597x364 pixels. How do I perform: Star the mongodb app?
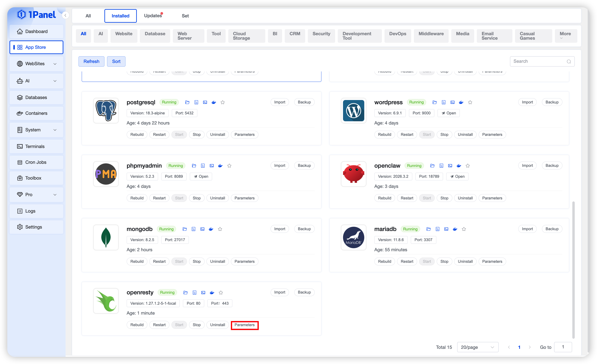220,229
